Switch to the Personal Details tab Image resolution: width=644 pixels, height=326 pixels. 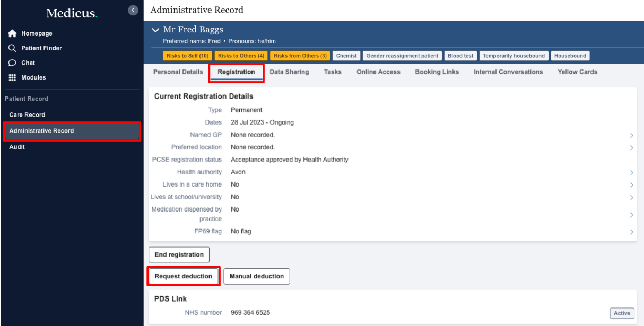point(178,72)
